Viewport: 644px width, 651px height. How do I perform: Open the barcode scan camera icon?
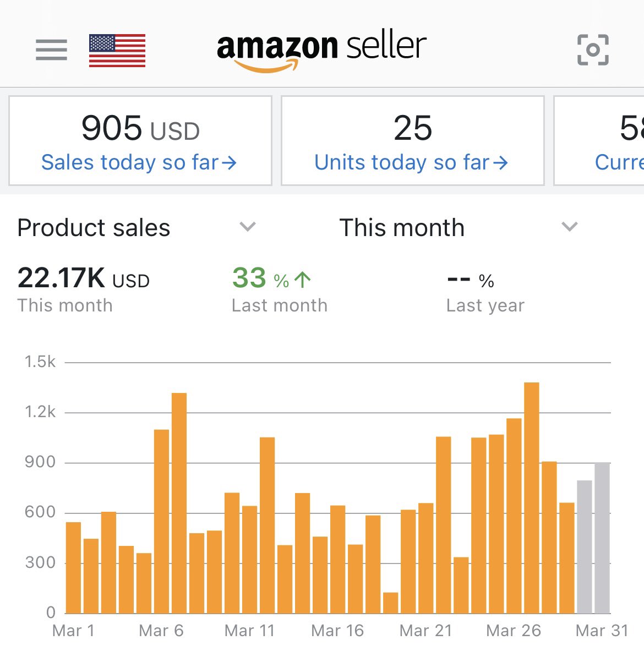tap(593, 50)
